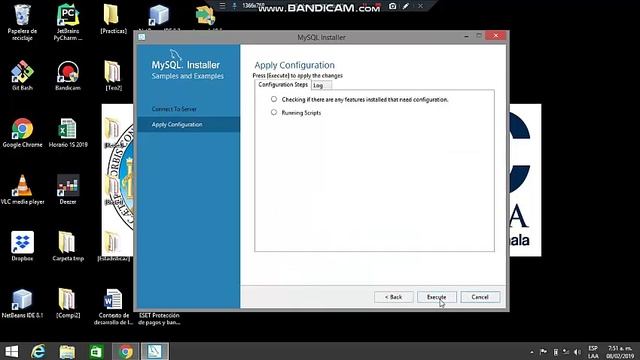
Task: Click Bandicam screenshot camera icon
Action: (392, 6)
